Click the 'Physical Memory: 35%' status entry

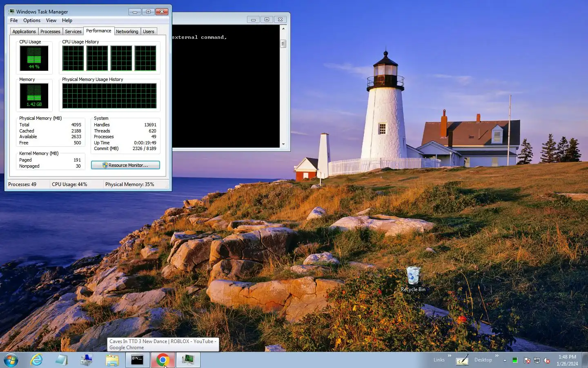[130, 184]
